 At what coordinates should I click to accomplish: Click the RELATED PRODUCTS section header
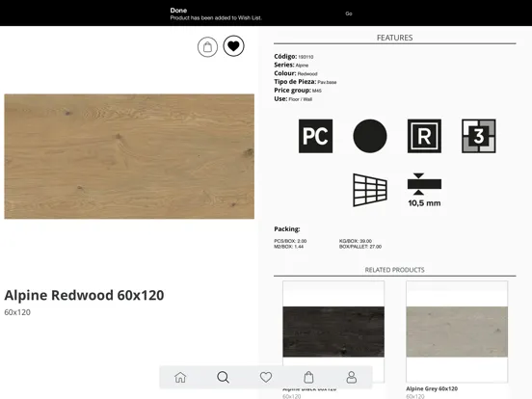point(394,270)
